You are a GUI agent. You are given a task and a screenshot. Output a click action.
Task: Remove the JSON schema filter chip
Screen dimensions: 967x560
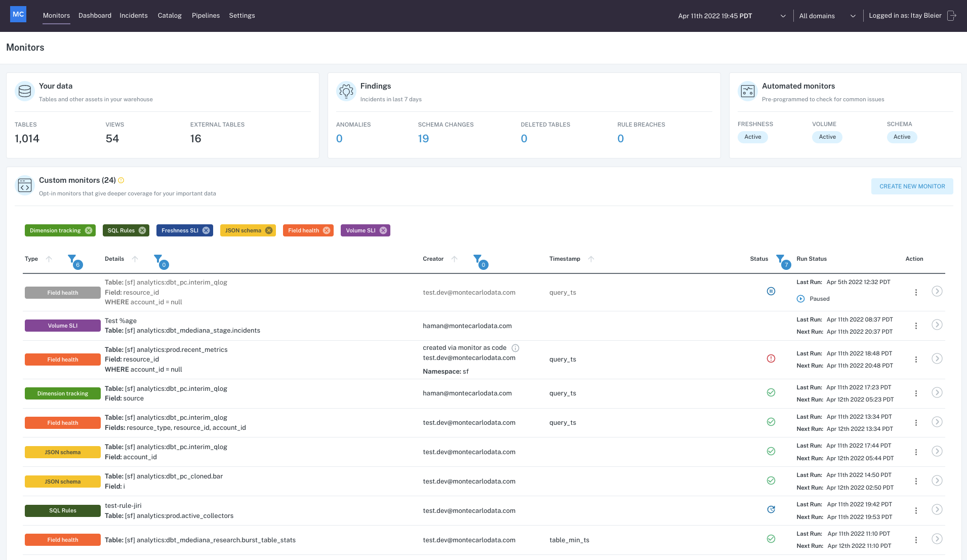point(269,230)
